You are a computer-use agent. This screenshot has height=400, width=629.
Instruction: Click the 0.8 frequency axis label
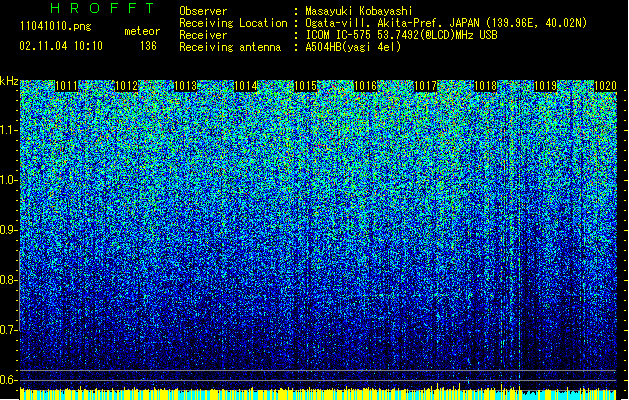point(9,280)
